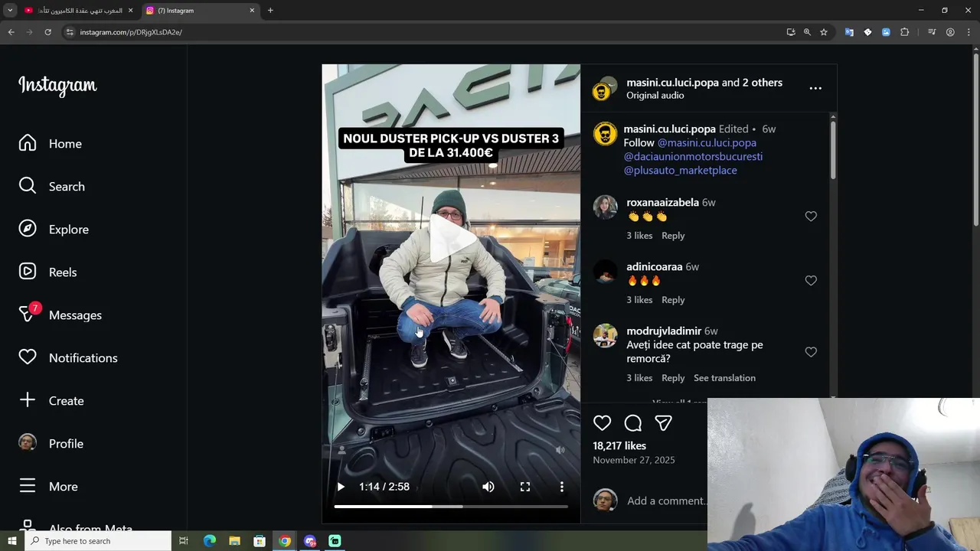Open Reels from the sidebar

click(47, 272)
